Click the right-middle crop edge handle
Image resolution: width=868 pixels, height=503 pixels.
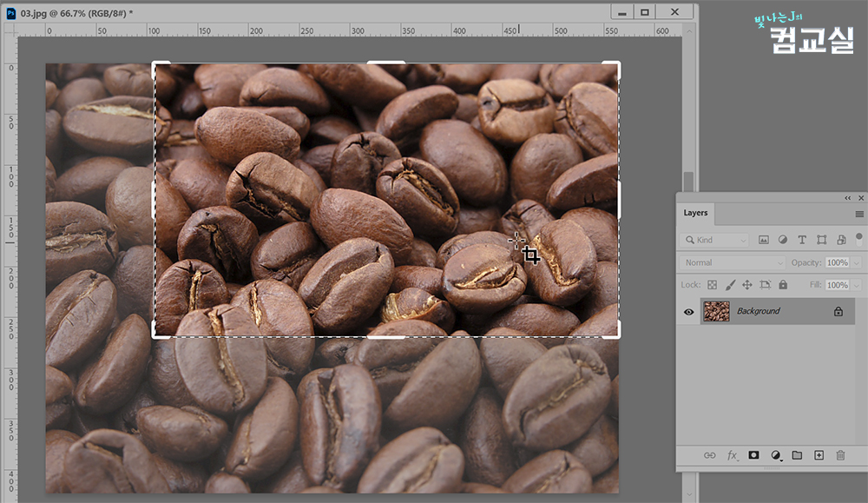point(618,200)
